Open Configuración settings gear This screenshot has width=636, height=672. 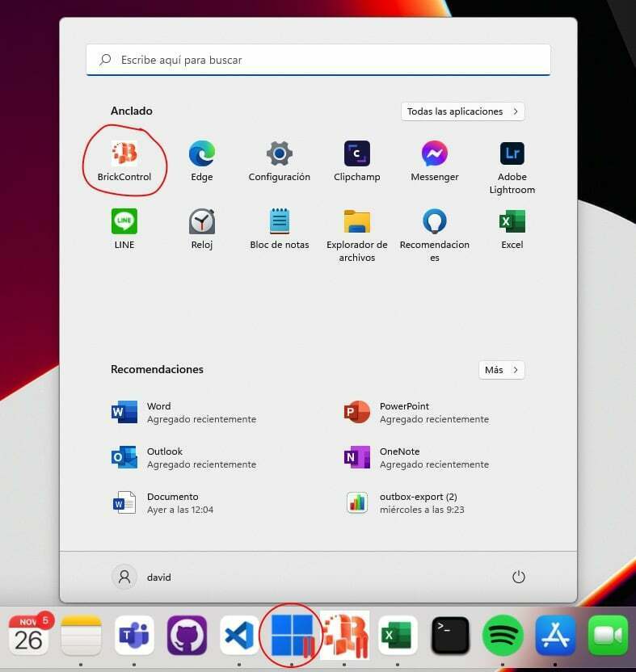(279, 162)
